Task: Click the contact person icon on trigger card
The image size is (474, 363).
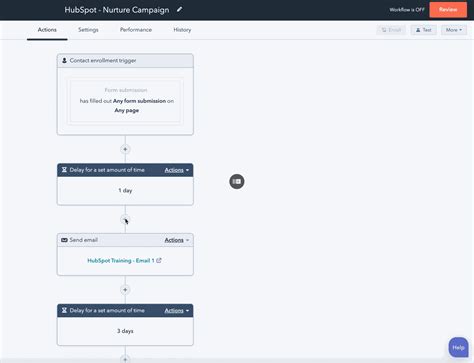Action: [x=64, y=61]
